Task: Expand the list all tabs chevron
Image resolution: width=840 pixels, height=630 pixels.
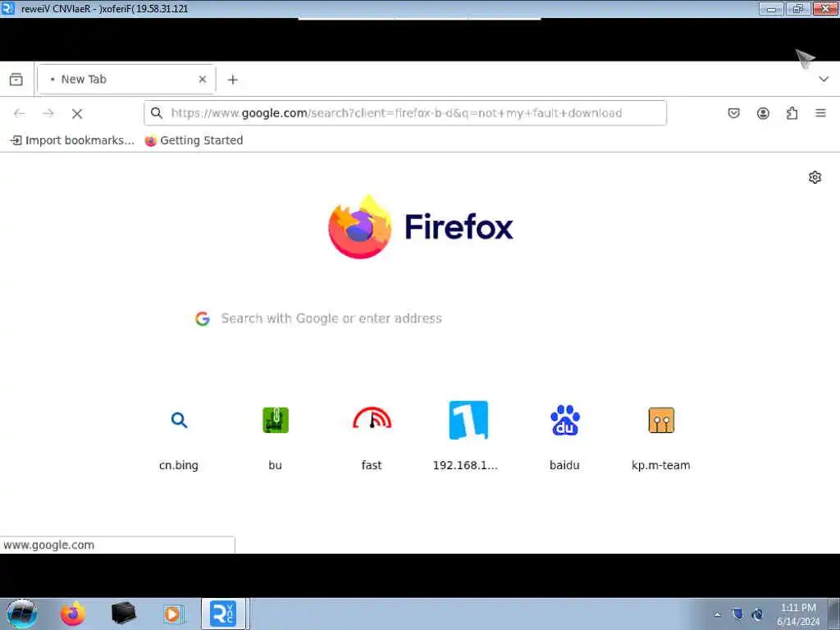Action: click(x=824, y=80)
